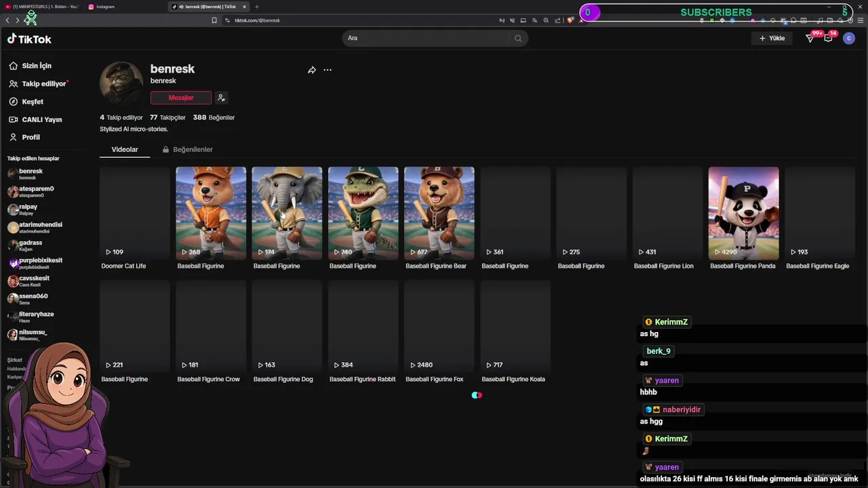Open followed account purplebixikesit

[x=36, y=264]
